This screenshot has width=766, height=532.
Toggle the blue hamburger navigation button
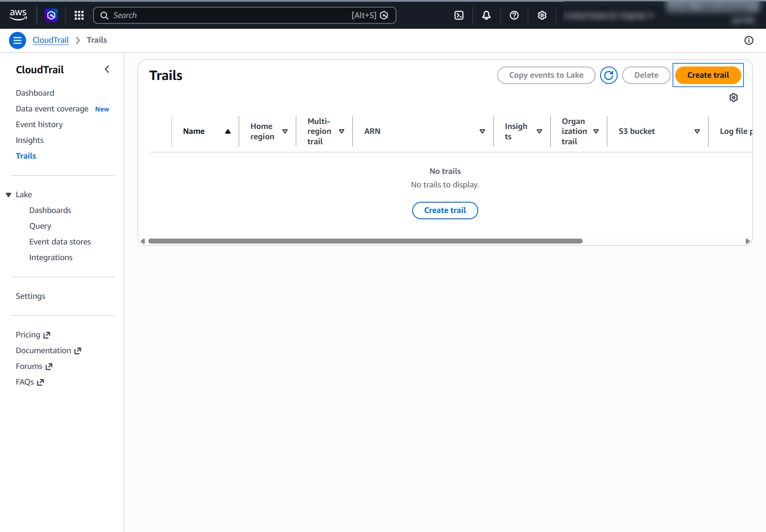pyautogui.click(x=18, y=40)
